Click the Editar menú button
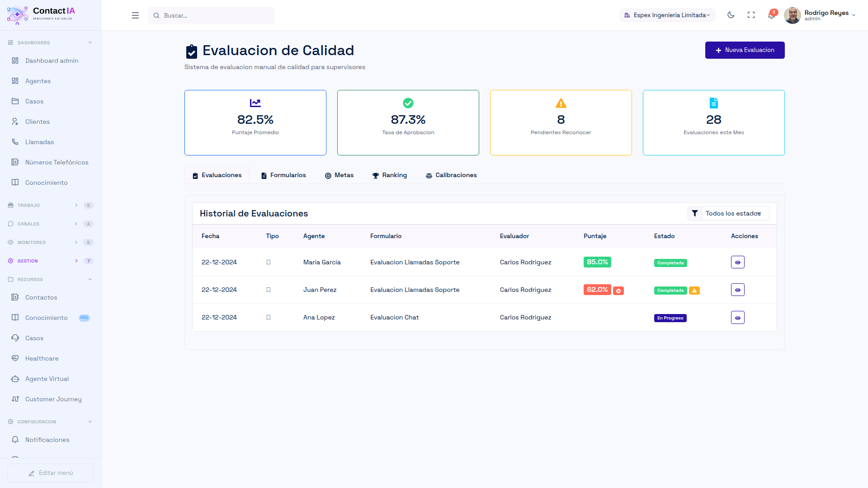Image resolution: width=868 pixels, height=488 pixels. 50,473
